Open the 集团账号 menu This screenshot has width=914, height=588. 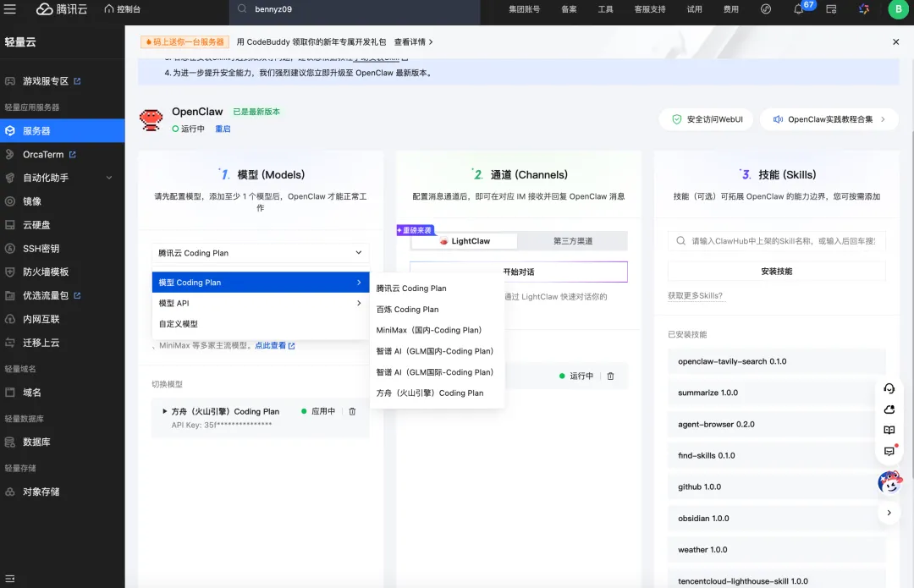524,9
